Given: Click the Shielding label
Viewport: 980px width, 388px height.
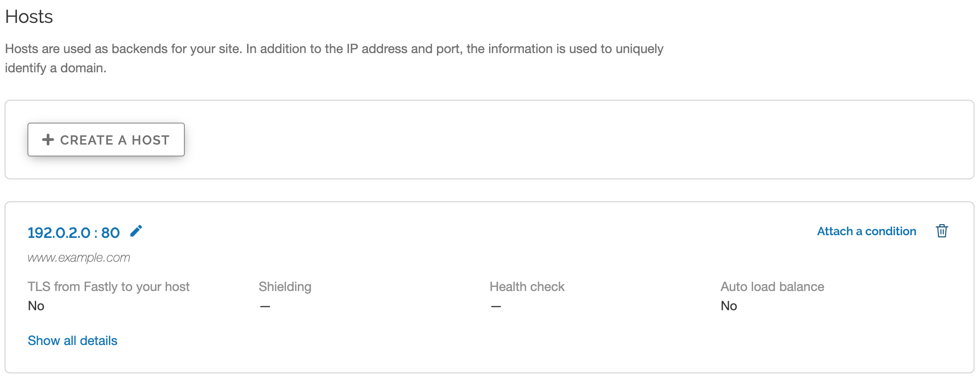Looking at the screenshot, I should pyautogui.click(x=285, y=286).
